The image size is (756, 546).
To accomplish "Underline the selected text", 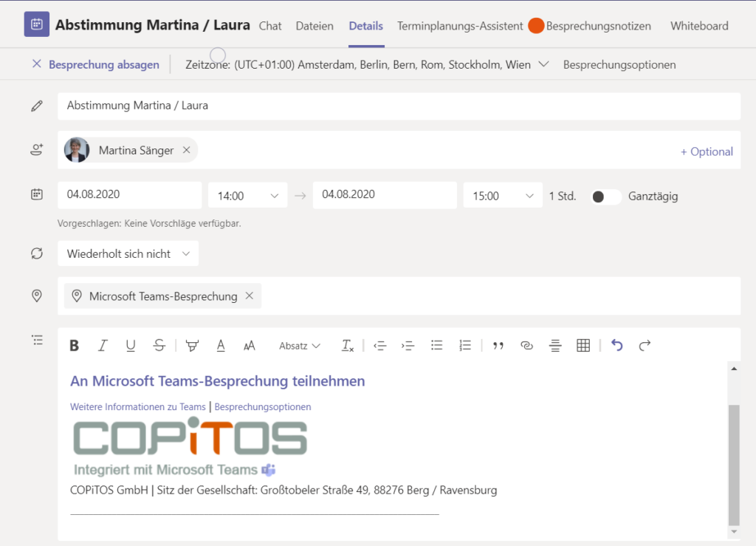I will (x=130, y=345).
